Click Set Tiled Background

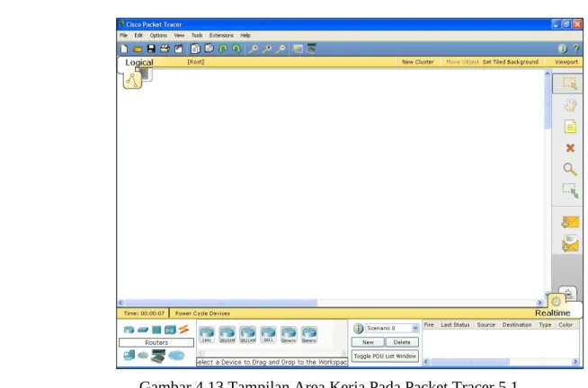click(510, 62)
